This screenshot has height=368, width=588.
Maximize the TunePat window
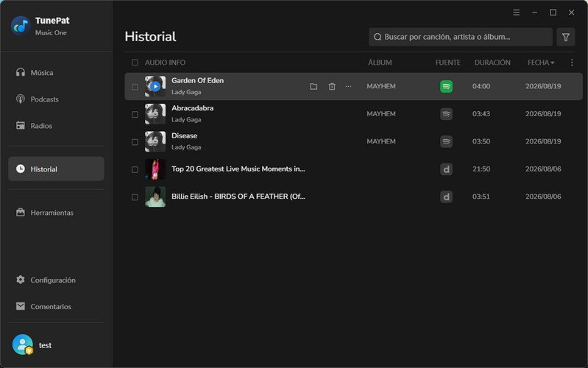(553, 13)
